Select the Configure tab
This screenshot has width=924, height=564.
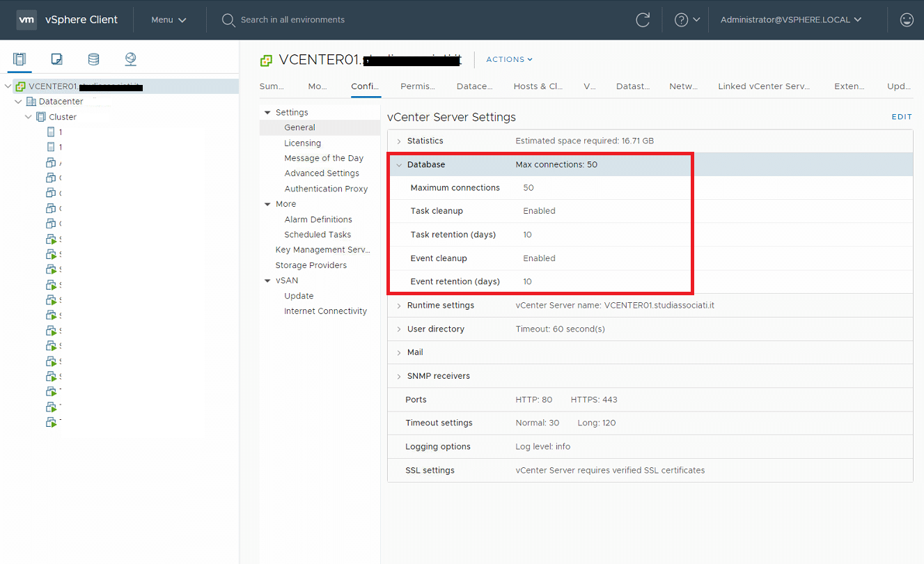coord(366,86)
